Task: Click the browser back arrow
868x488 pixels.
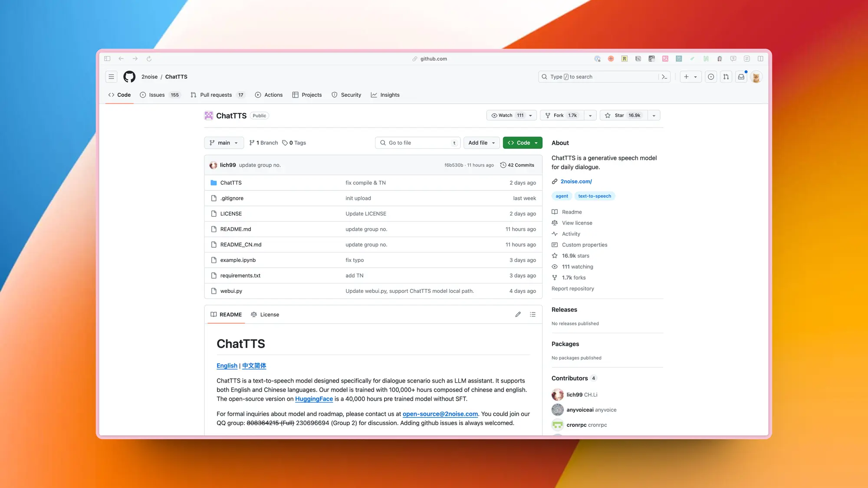Action: coord(121,59)
